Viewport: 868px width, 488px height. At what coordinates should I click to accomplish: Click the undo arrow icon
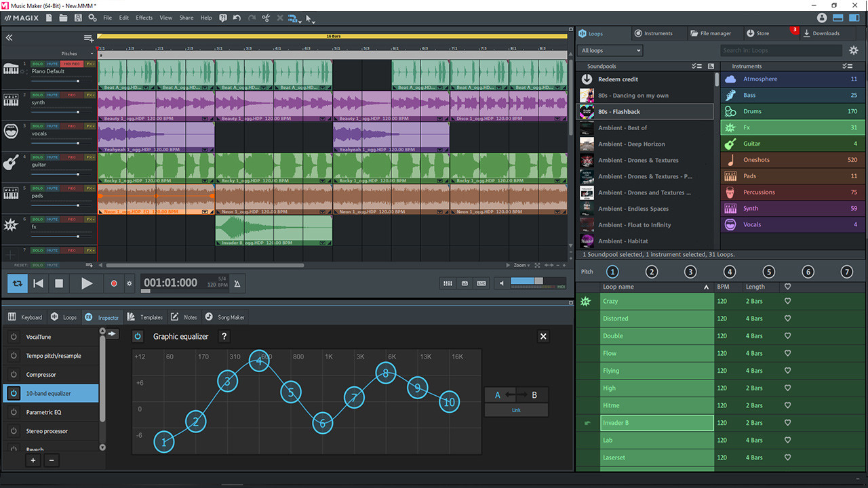238,18
